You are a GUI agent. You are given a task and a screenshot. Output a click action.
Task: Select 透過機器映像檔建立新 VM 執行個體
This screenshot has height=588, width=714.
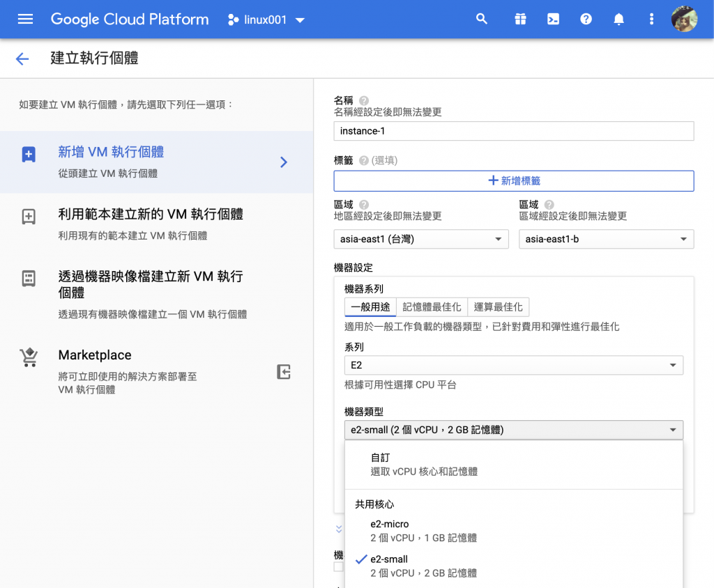point(157,294)
